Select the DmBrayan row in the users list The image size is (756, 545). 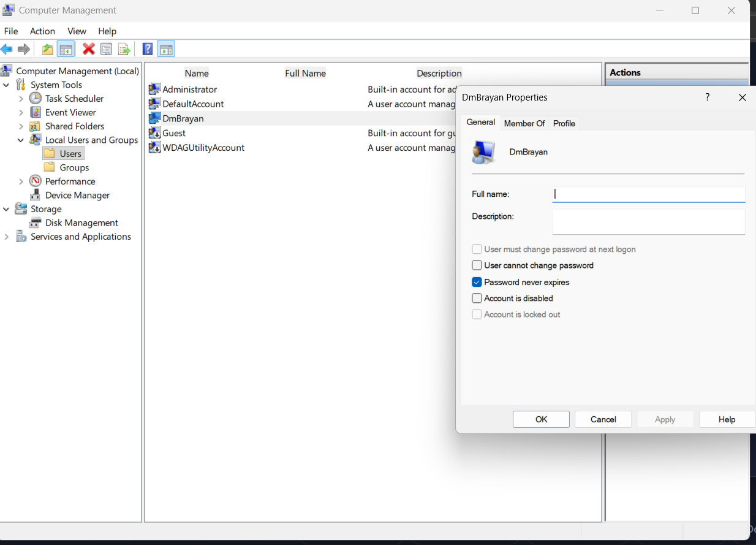tap(302, 118)
